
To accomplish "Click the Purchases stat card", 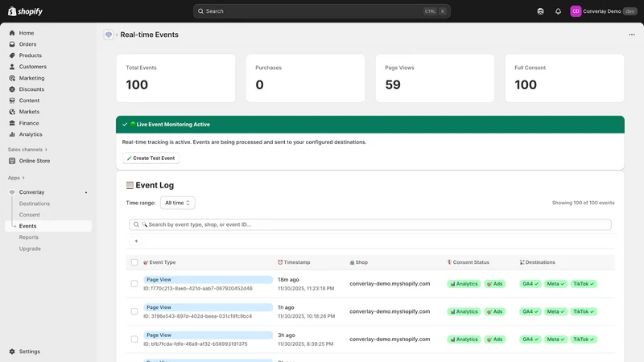I will (305, 78).
